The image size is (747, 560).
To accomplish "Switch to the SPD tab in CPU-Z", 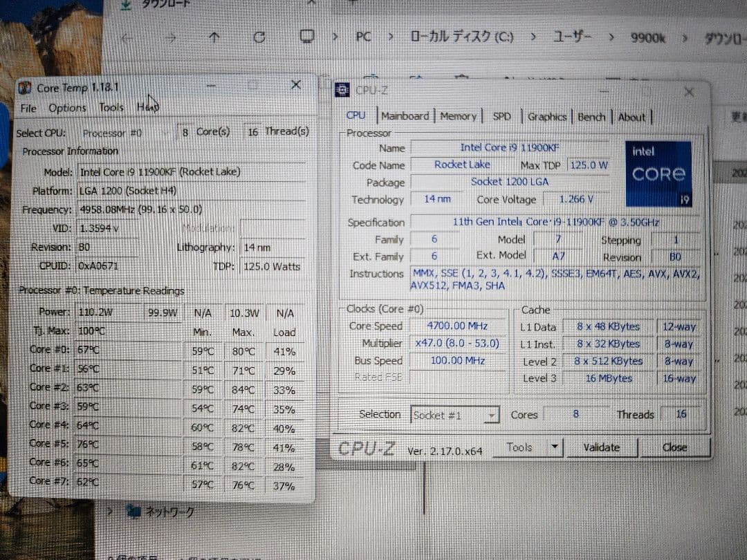I will point(501,117).
